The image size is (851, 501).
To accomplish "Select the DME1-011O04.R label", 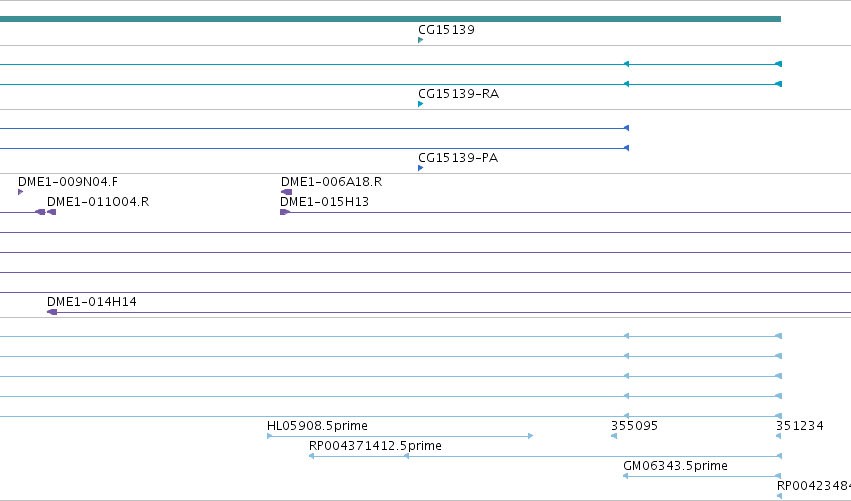I will (98, 202).
